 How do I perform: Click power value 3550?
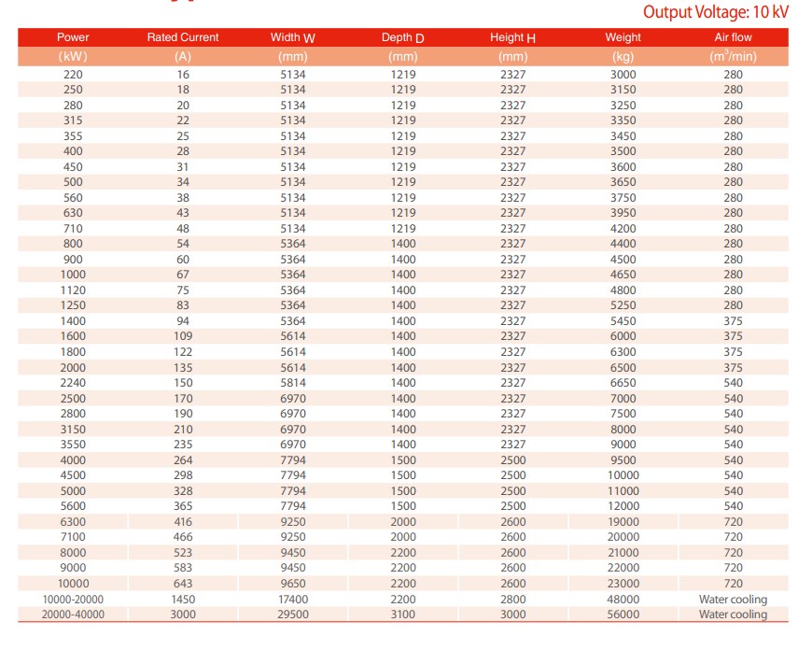tap(73, 445)
